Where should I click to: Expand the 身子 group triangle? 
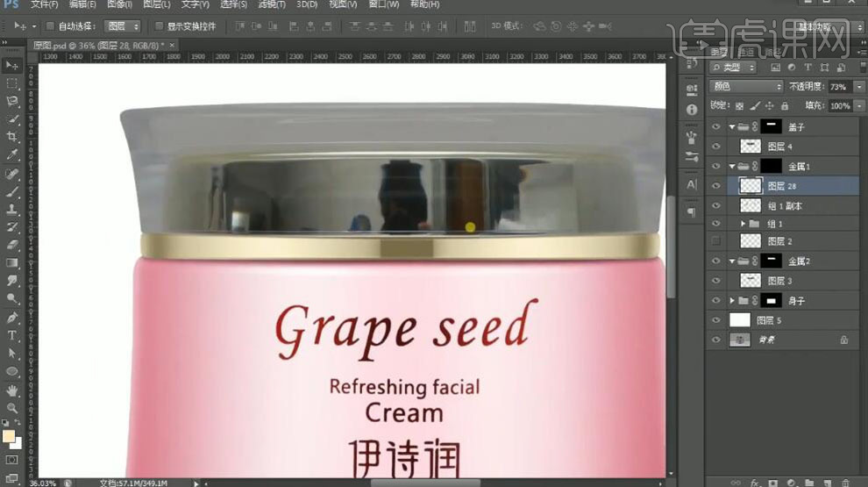click(x=732, y=301)
